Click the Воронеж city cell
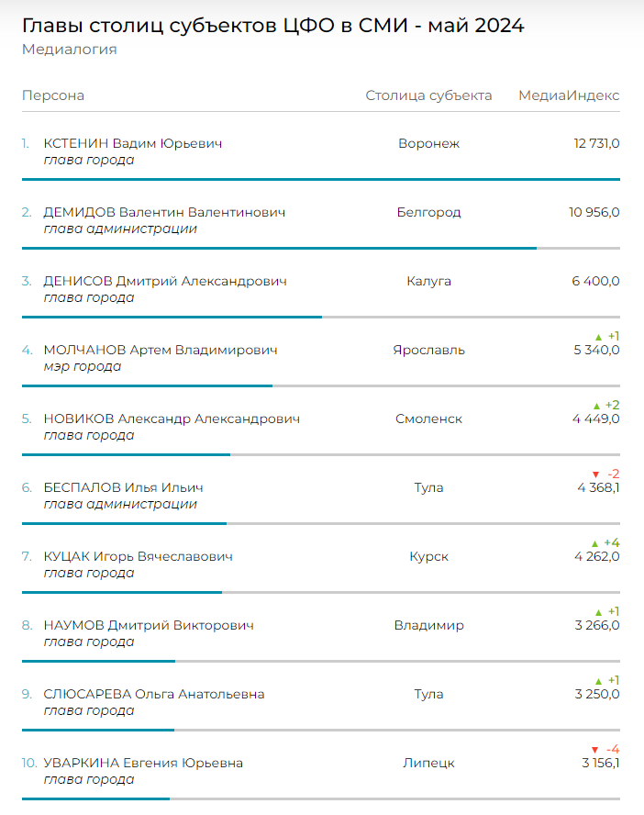This screenshot has width=644, height=815. [x=428, y=143]
